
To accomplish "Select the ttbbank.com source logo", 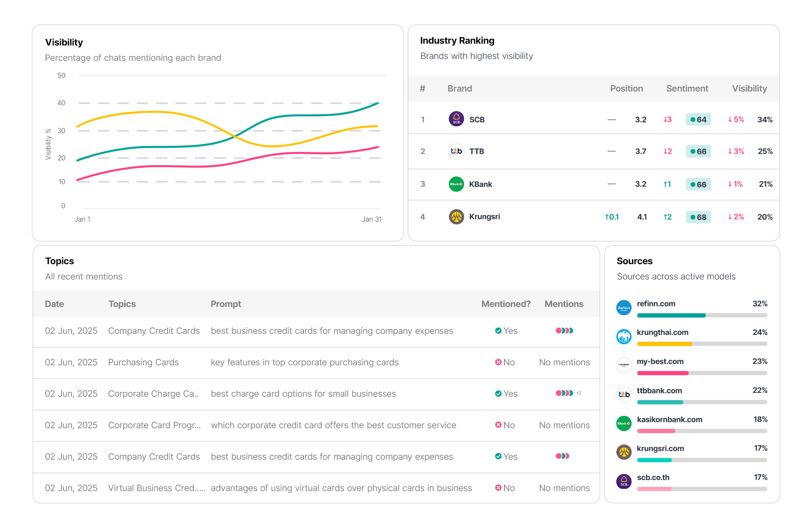I will [624, 394].
